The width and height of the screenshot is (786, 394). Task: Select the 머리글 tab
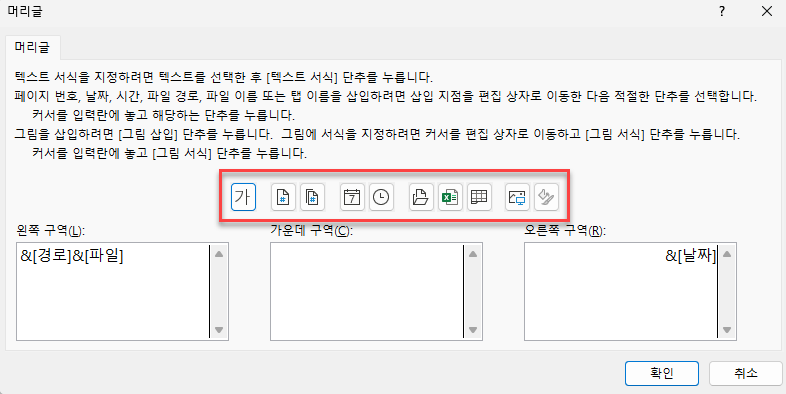pos(33,48)
